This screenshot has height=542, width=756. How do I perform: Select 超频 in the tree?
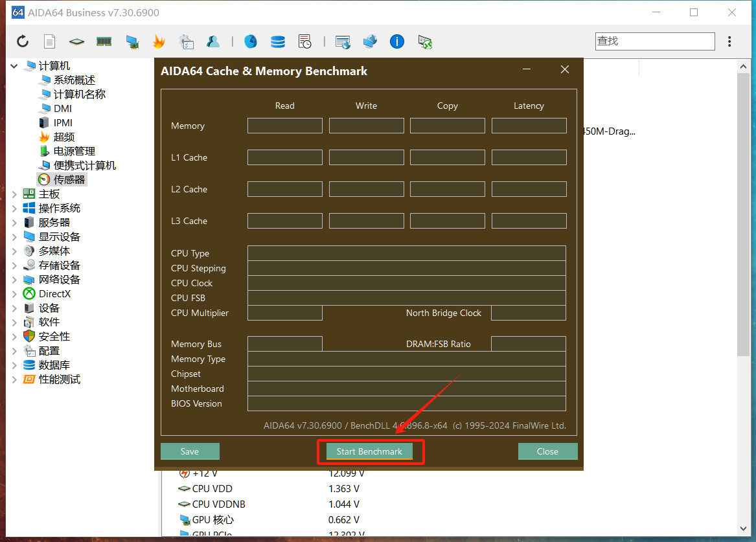[x=63, y=137]
